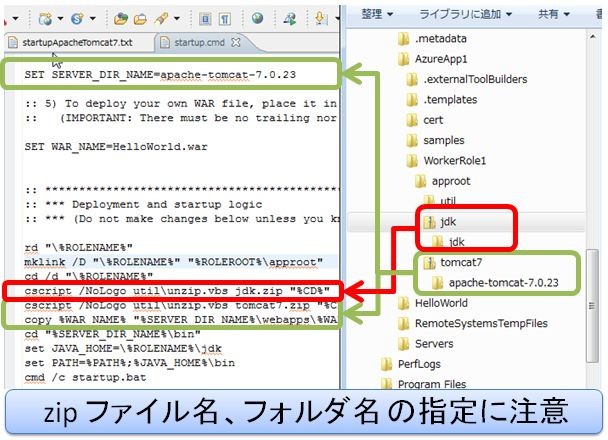Image resolution: width=608 pixels, height=440 pixels.
Task: Open dropdown arrow next to search flashlight icon
Action: 176,18
